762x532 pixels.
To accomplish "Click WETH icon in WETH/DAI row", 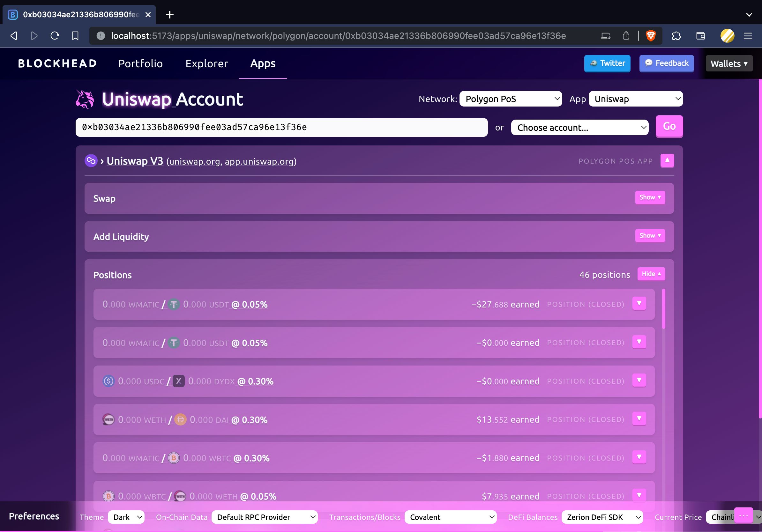I will pyautogui.click(x=108, y=419).
